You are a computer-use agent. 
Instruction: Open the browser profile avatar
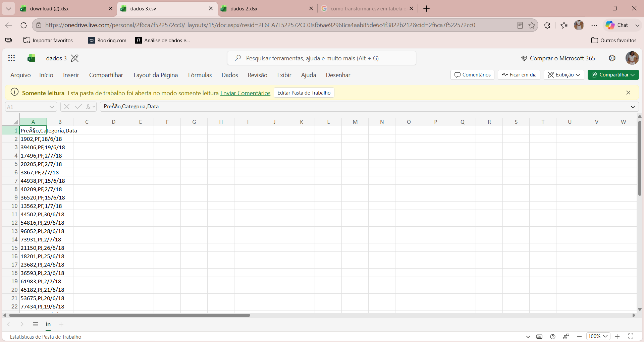(579, 25)
